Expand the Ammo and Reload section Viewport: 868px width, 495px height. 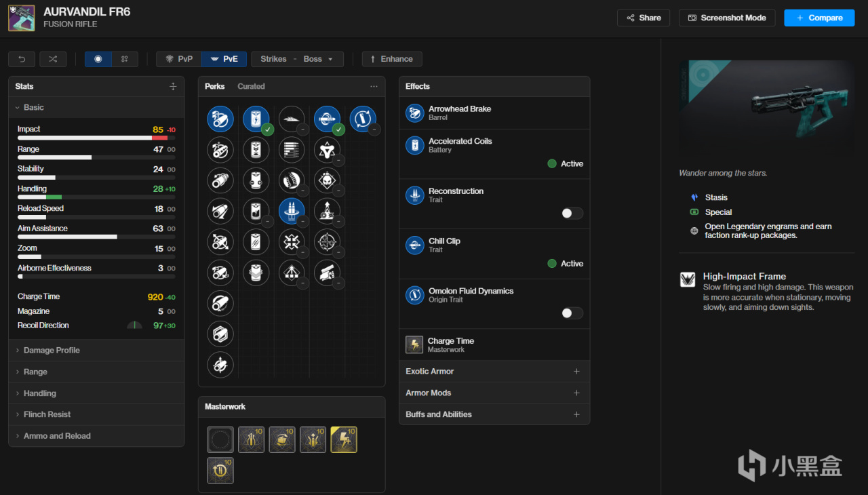[96, 436]
